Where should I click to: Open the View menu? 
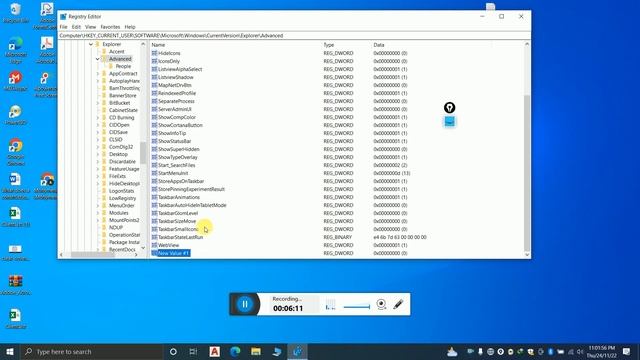point(91,27)
